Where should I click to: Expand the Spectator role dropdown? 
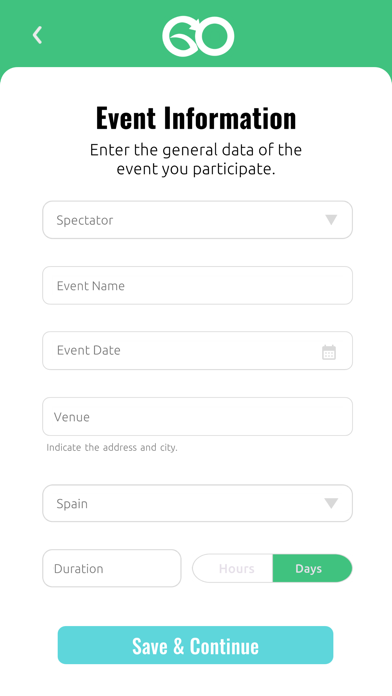[x=198, y=220]
